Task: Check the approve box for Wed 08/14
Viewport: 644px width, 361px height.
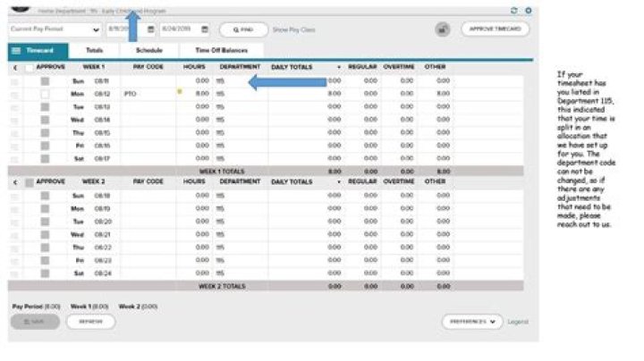Action: coord(45,121)
